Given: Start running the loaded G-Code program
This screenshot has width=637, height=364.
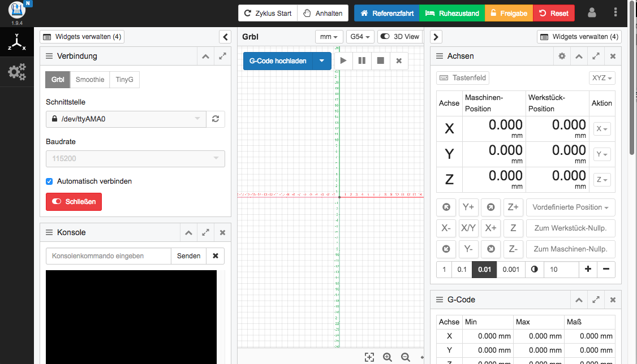Looking at the screenshot, I should tap(343, 61).
